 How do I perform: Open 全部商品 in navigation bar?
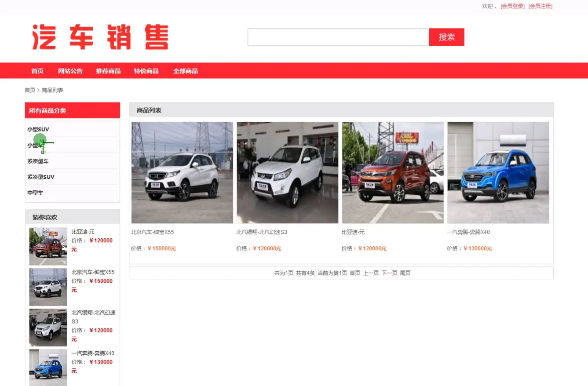[x=185, y=71]
